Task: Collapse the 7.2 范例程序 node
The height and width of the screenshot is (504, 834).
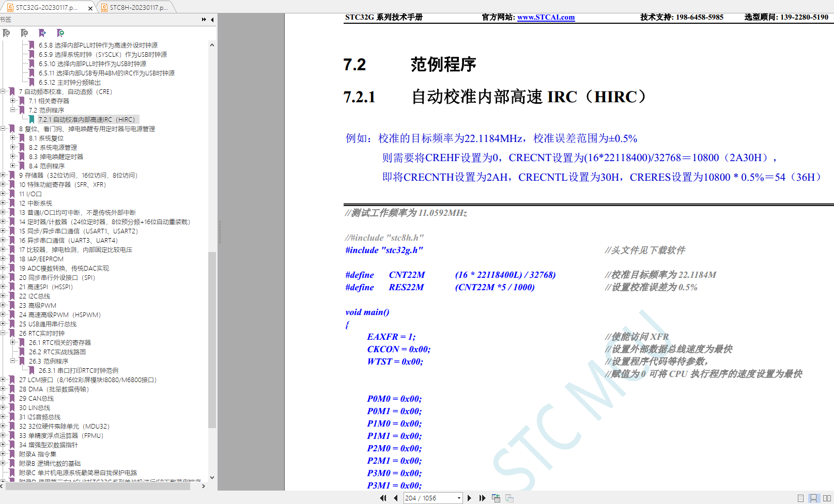Action: click(x=13, y=110)
